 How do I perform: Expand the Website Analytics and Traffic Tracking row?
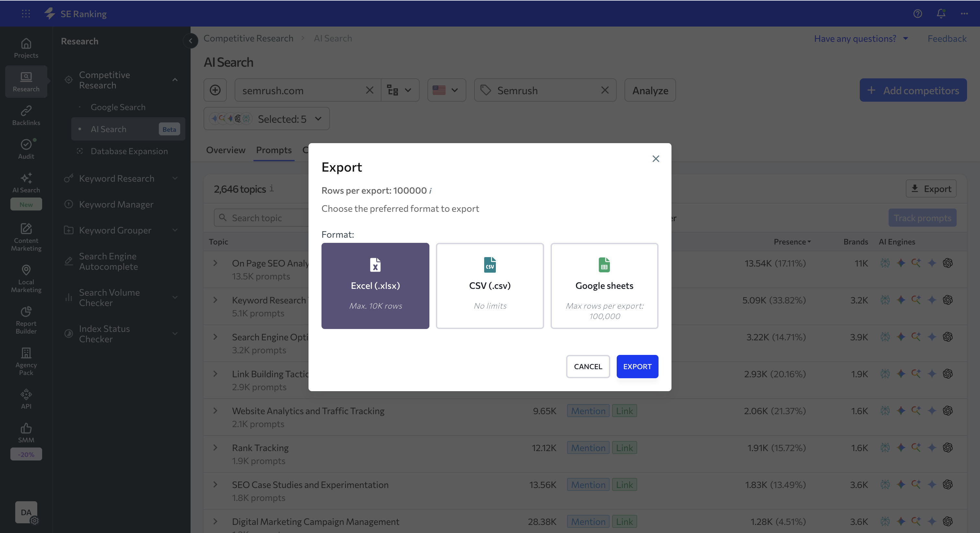pos(215,411)
